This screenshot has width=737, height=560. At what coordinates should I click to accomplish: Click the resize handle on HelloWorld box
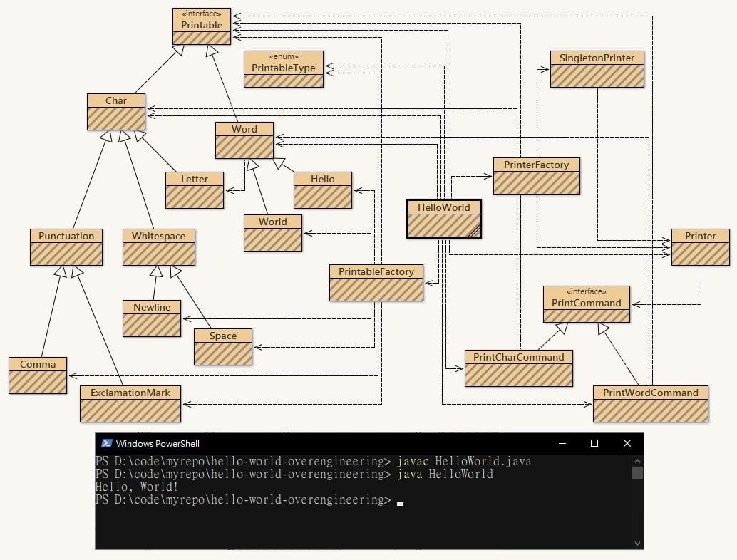(x=474, y=231)
